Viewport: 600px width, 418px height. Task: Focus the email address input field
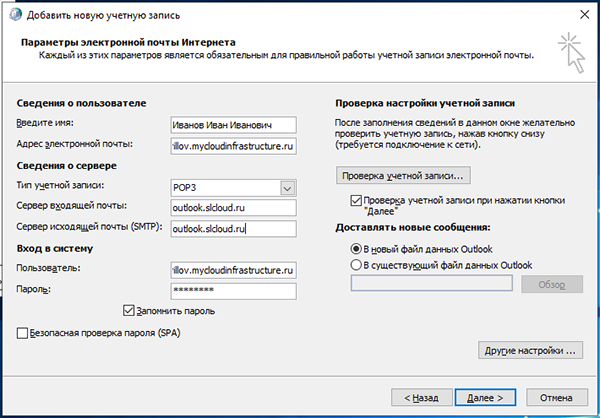coord(233,146)
